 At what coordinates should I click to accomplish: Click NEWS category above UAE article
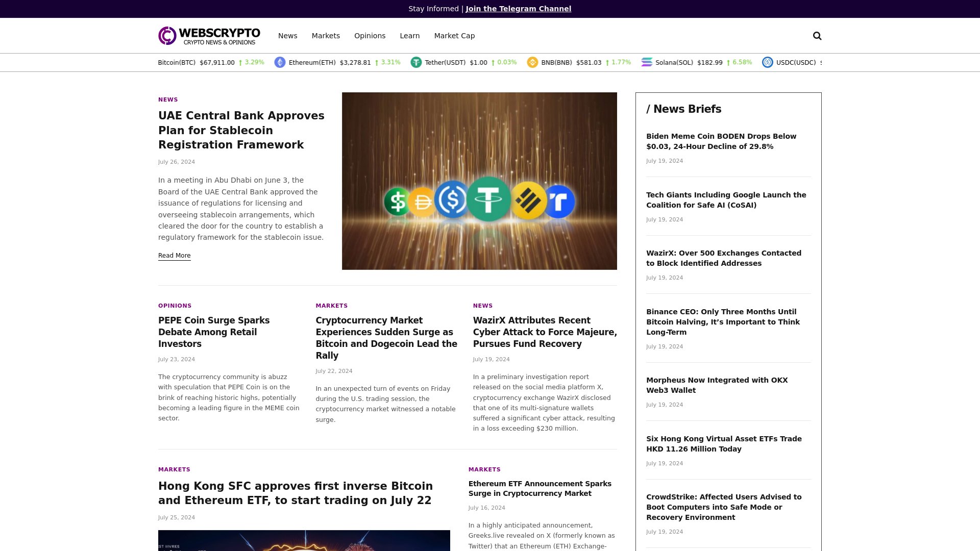click(x=168, y=100)
